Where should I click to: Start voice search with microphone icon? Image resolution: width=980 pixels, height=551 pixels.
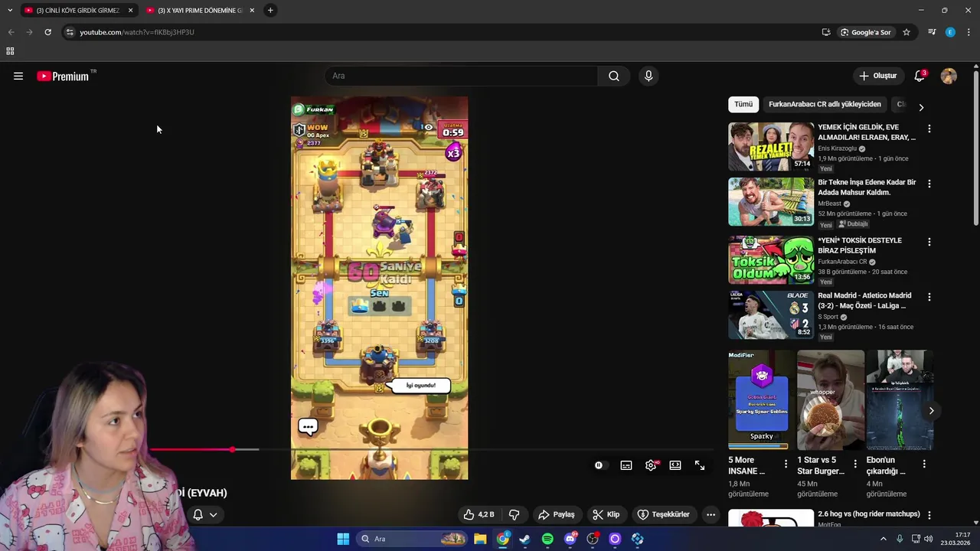tap(648, 76)
